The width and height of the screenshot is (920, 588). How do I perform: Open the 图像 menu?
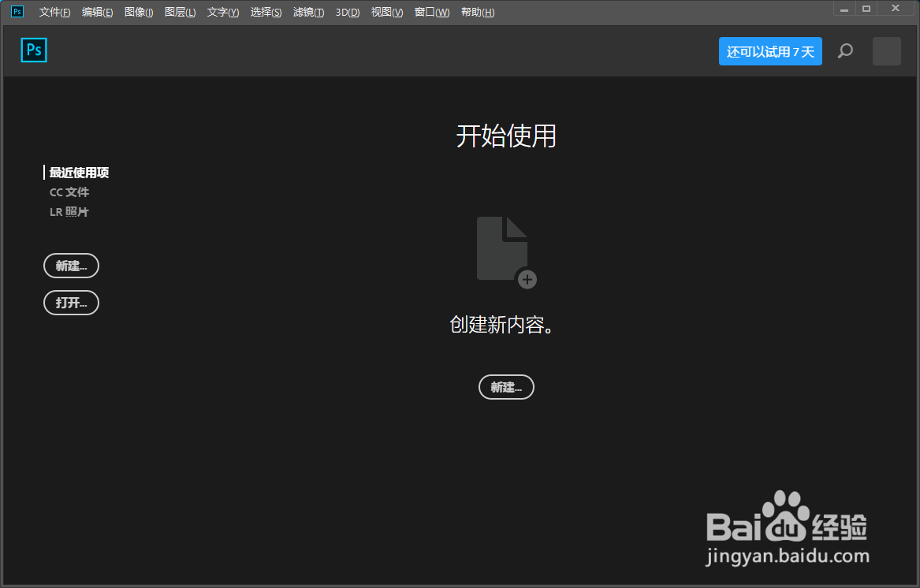pyautogui.click(x=139, y=12)
